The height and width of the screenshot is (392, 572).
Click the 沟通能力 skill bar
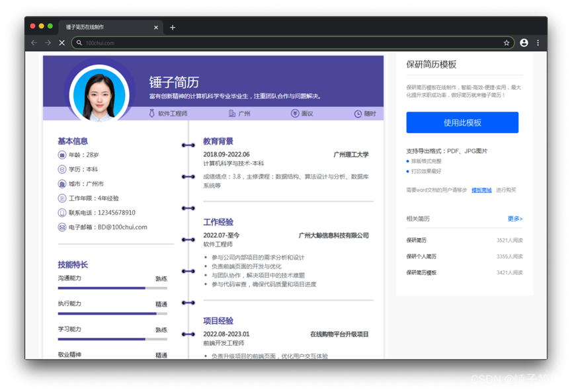click(112, 288)
